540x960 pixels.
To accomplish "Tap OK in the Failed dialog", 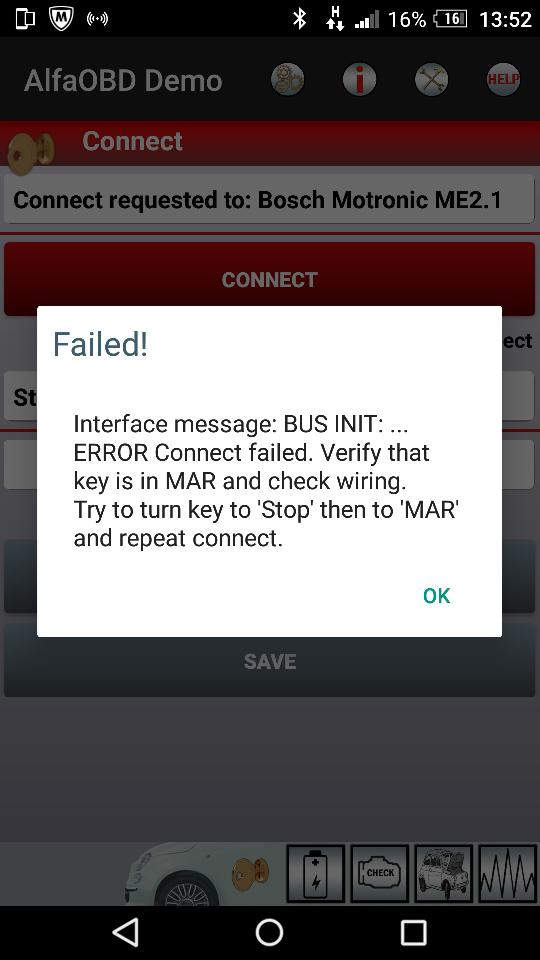I will (x=437, y=596).
